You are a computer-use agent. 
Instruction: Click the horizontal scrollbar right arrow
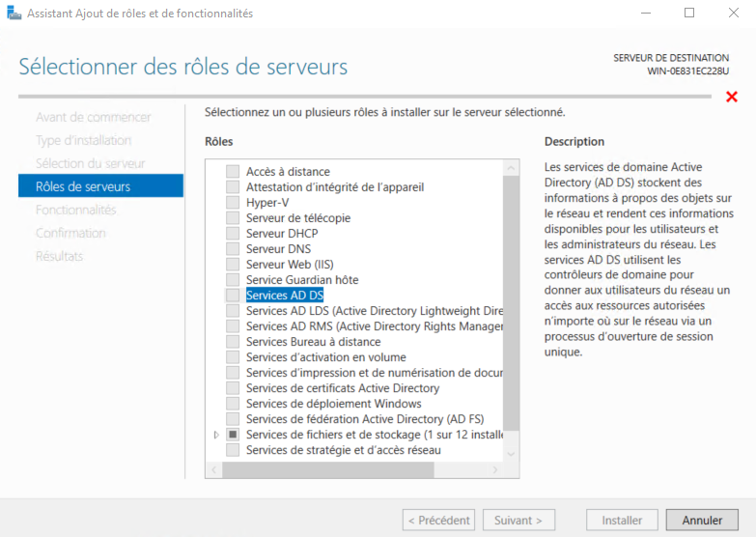tap(495, 469)
